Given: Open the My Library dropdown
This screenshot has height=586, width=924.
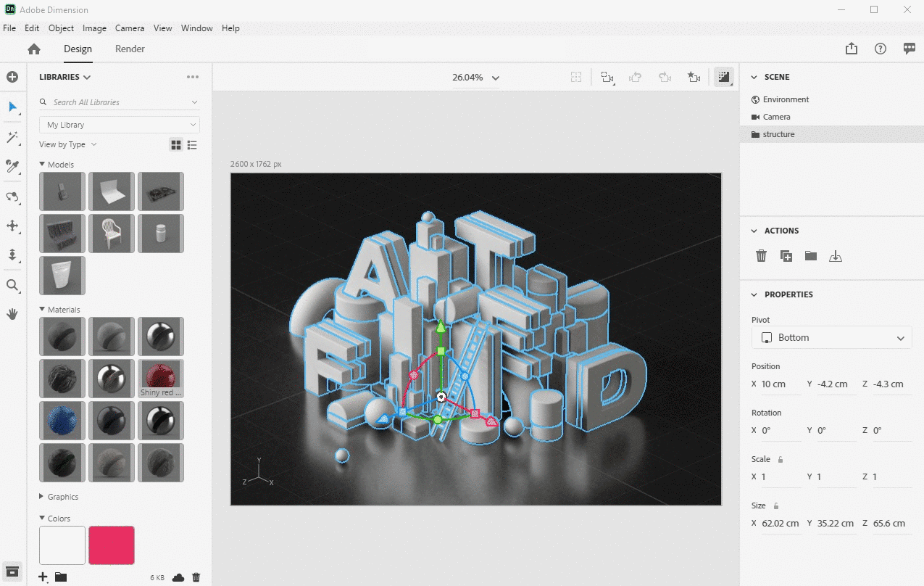Looking at the screenshot, I should 120,125.
